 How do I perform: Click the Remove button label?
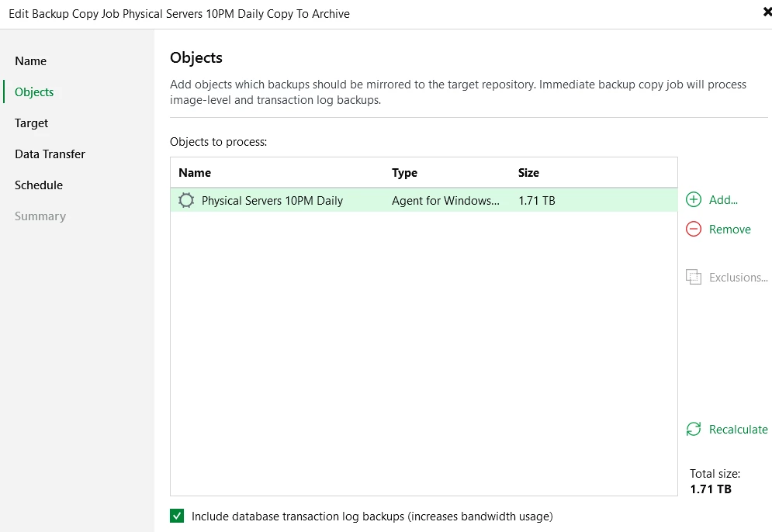[730, 230]
